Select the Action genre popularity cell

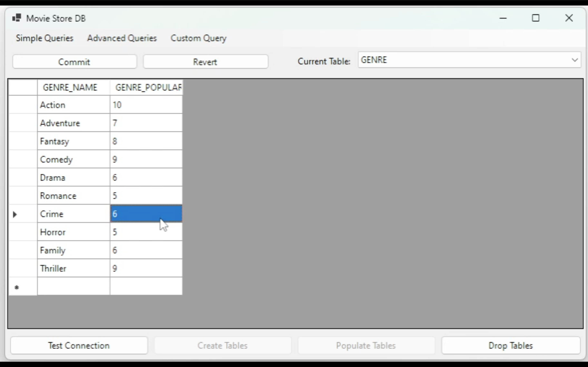coord(146,105)
